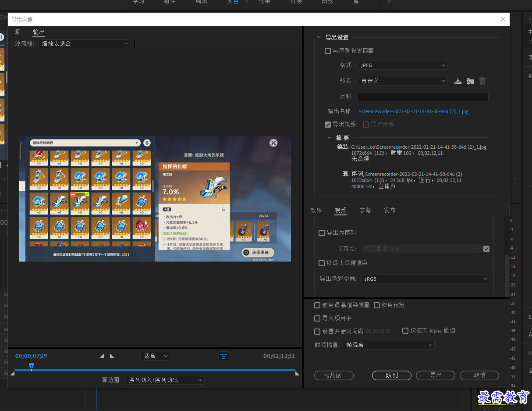This screenshot has width=532, height=411.
Task: Open the 源缩放 缩放以适合 dropdown
Action: [x=84, y=44]
